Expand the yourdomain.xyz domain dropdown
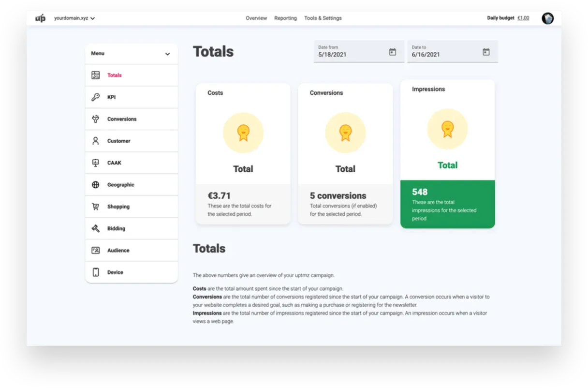The height and width of the screenshot is (388, 588). click(x=92, y=18)
